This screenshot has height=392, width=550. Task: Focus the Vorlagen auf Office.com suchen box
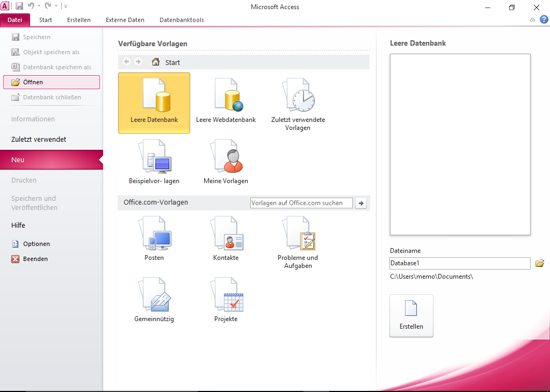click(301, 203)
